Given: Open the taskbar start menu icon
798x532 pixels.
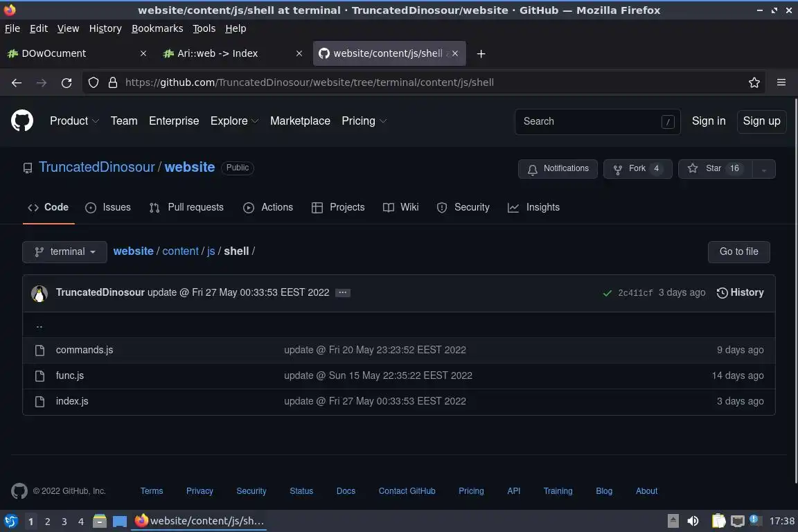Looking at the screenshot, I should [x=10, y=521].
